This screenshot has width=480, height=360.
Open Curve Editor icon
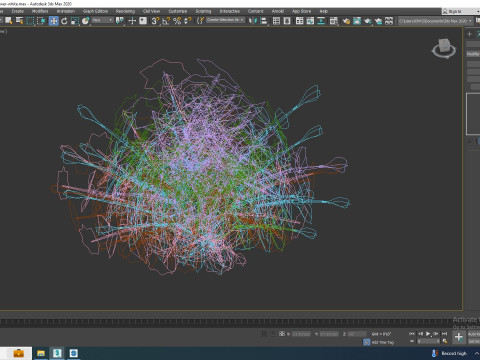tap(310, 21)
